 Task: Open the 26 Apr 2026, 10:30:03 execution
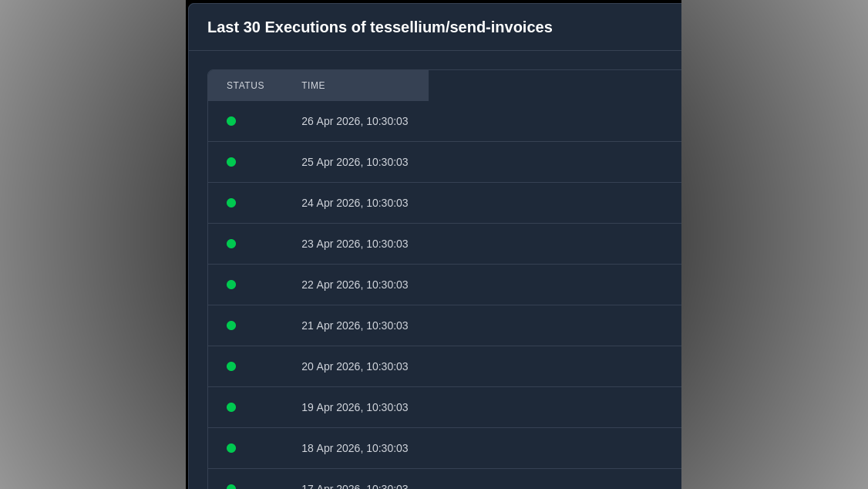[355, 121]
